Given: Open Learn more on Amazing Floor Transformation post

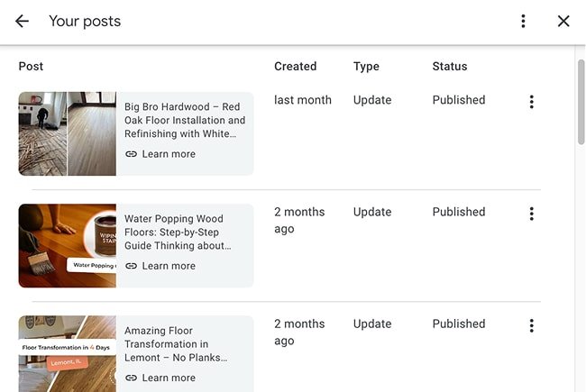Looking at the screenshot, I should click(169, 378).
